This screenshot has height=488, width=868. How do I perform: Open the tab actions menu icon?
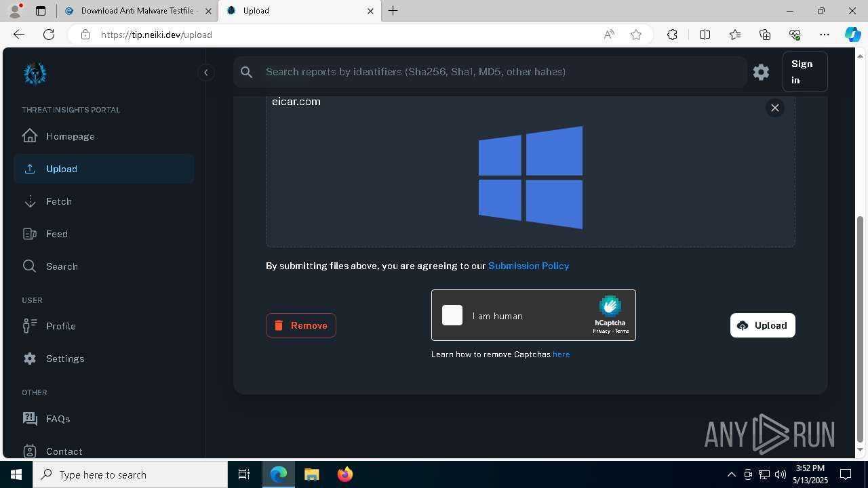pos(41,11)
